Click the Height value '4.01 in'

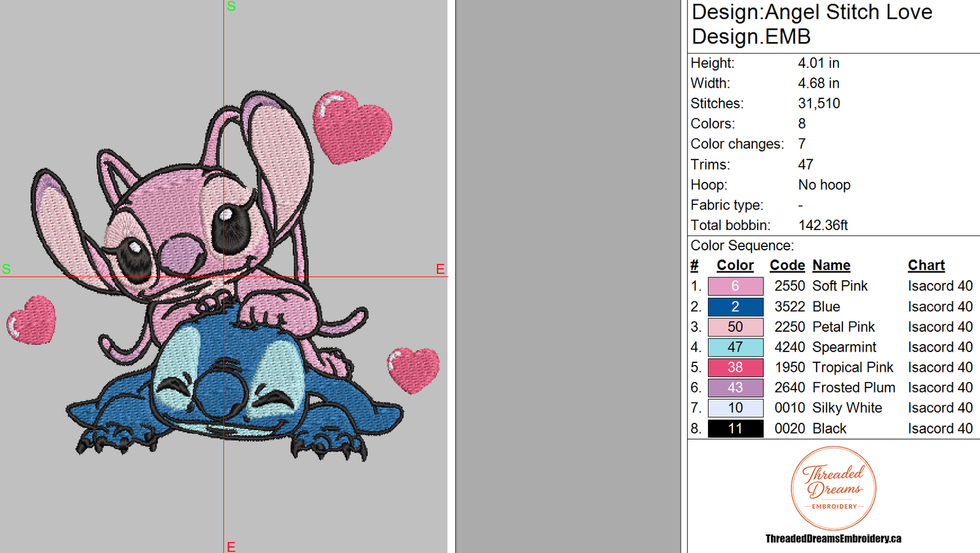point(819,63)
